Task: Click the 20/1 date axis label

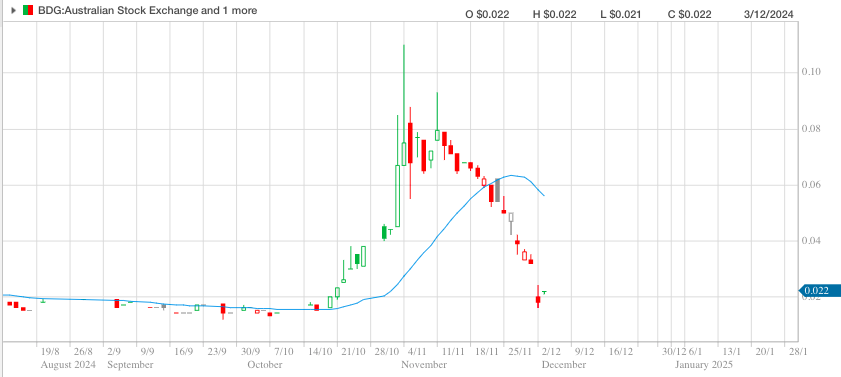Action: point(765,352)
